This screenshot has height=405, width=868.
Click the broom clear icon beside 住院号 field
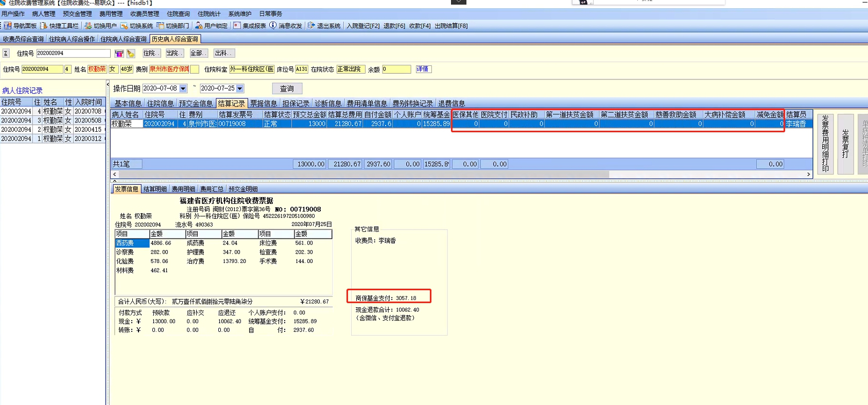click(x=131, y=54)
